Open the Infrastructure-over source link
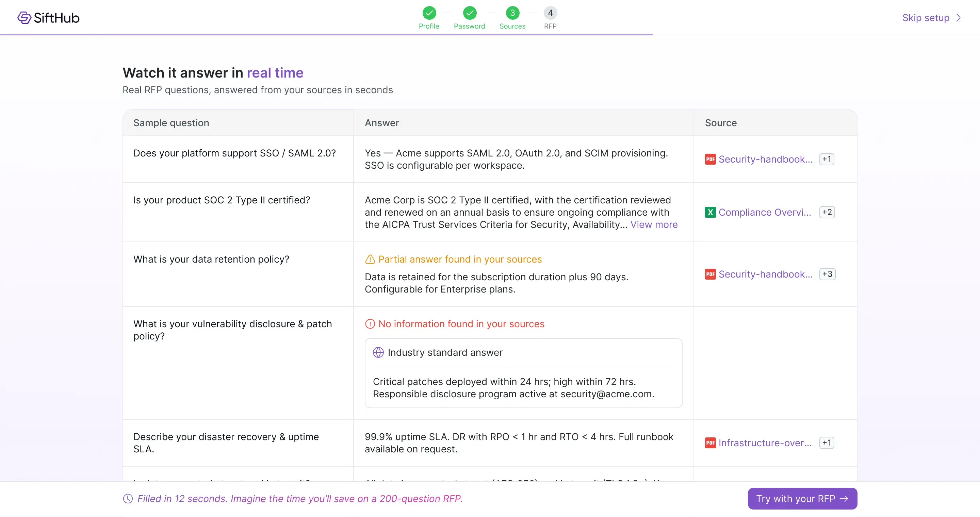980x517 pixels. coord(765,443)
